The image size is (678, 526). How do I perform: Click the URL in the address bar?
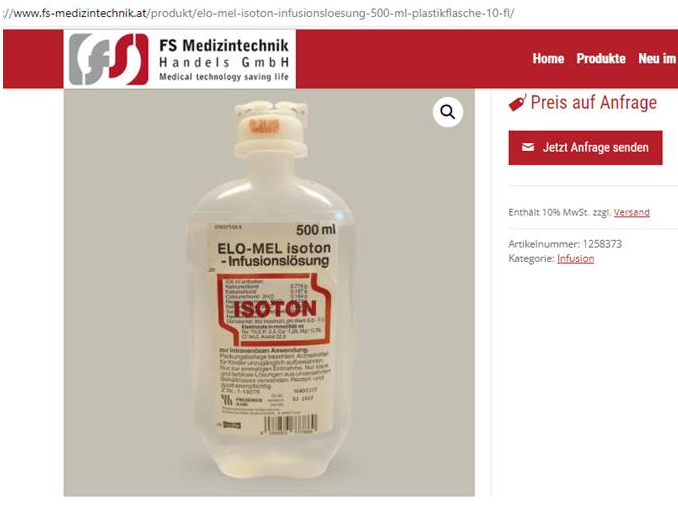click(x=259, y=13)
